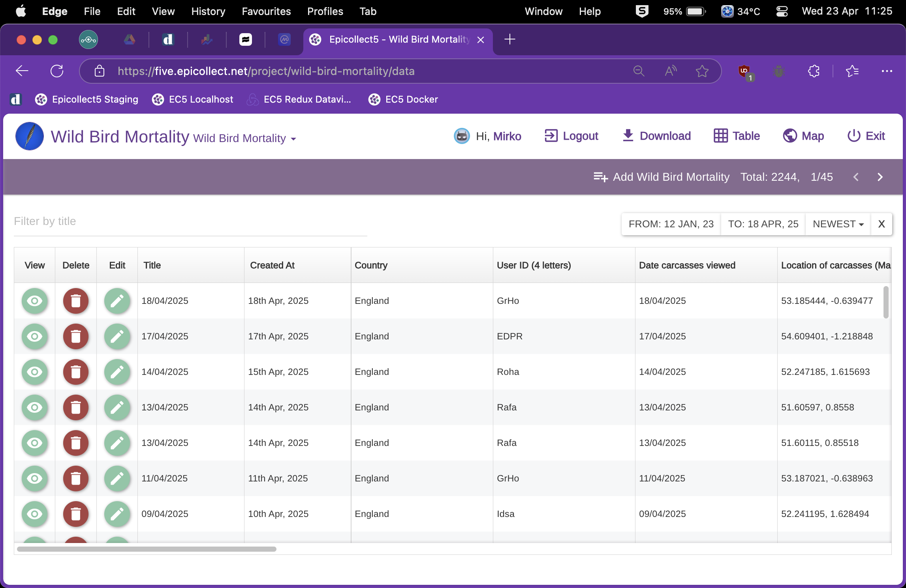Add page to favourites star icon

click(702, 71)
